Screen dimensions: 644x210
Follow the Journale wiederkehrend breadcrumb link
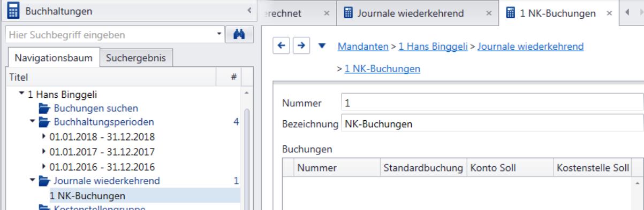click(531, 46)
